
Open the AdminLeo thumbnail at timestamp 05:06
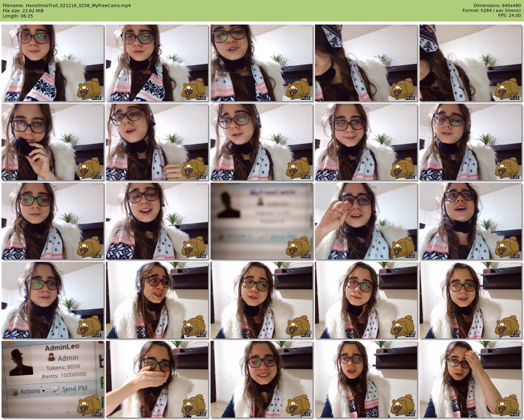coord(53,379)
